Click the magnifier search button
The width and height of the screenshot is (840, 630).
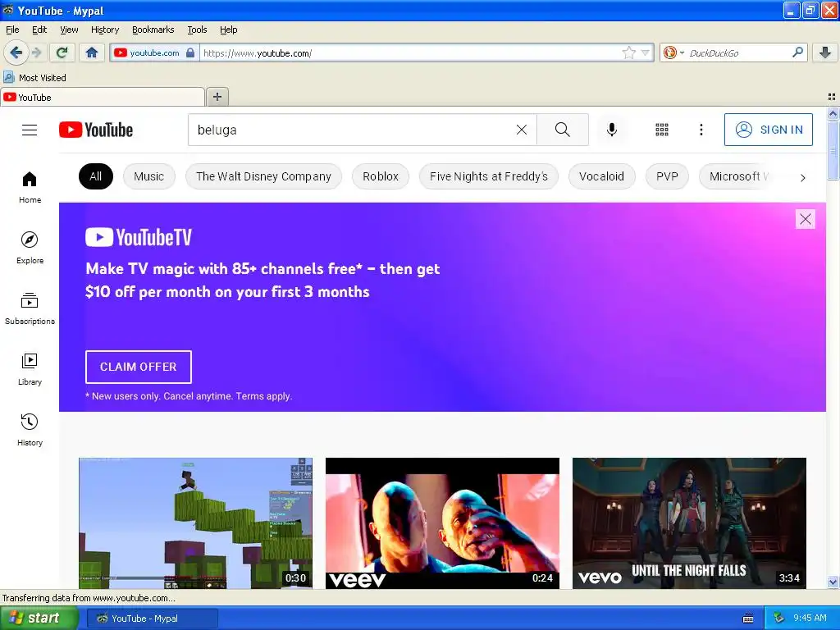563,130
